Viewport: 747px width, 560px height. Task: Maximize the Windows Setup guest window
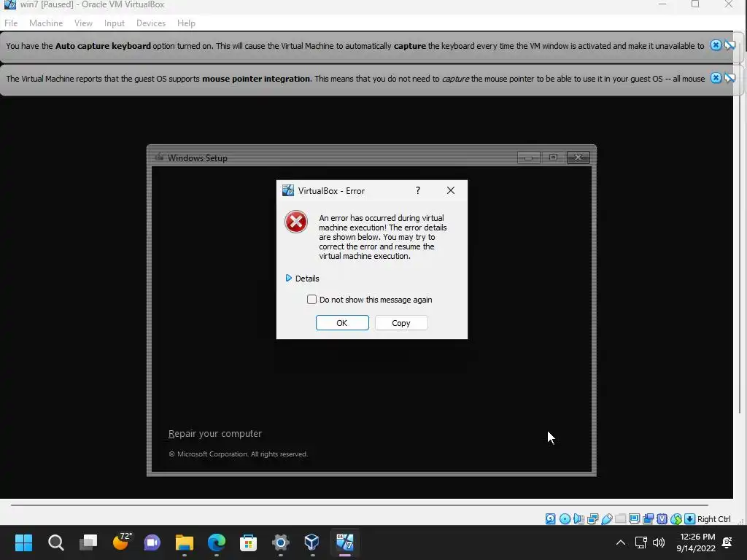(x=553, y=157)
